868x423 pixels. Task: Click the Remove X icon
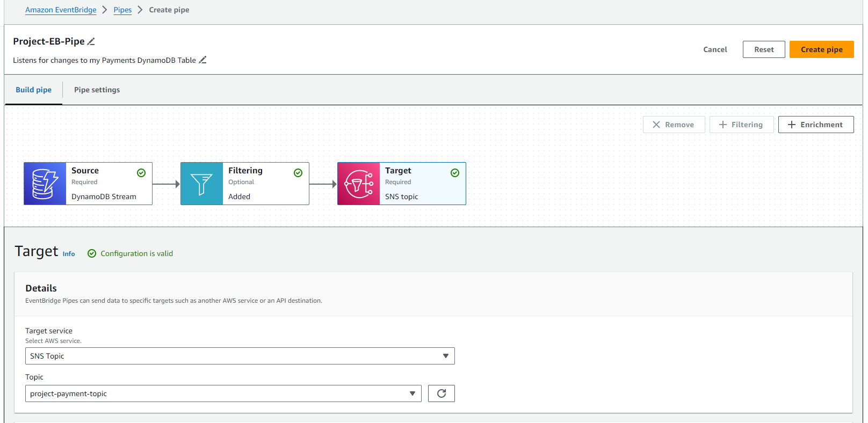[x=656, y=125]
